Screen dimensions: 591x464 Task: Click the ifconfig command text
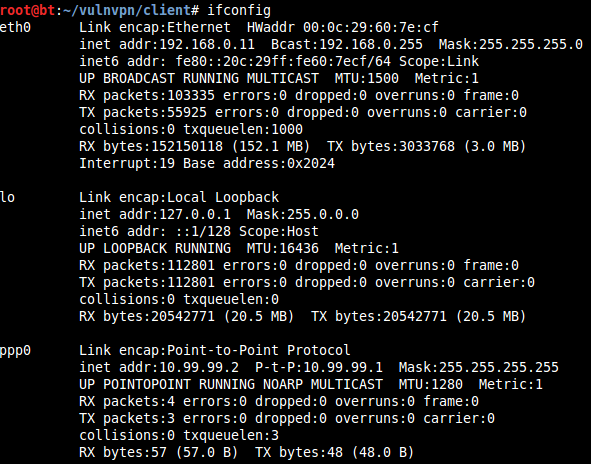coord(239,10)
